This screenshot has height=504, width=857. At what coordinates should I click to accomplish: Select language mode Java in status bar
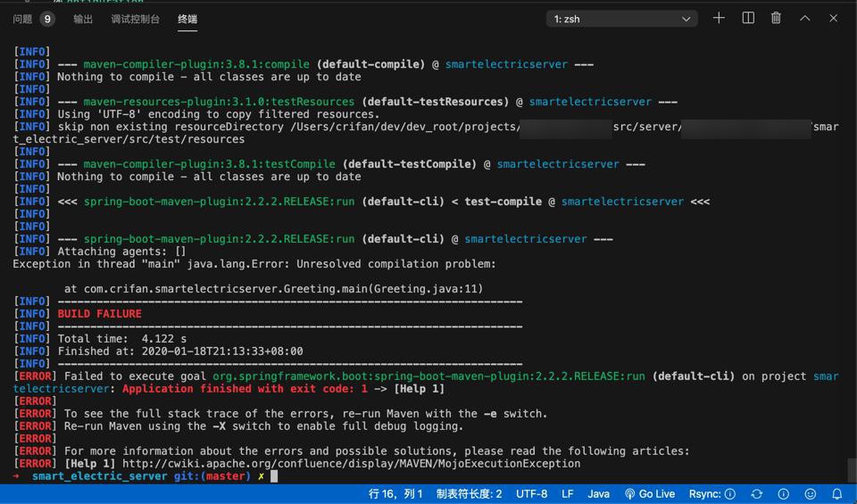point(598,494)
